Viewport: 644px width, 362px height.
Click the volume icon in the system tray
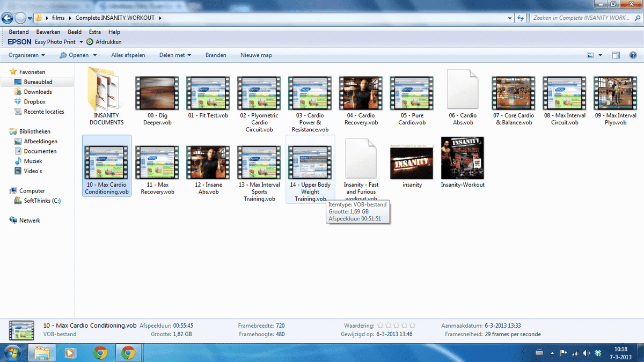(586, 353)
